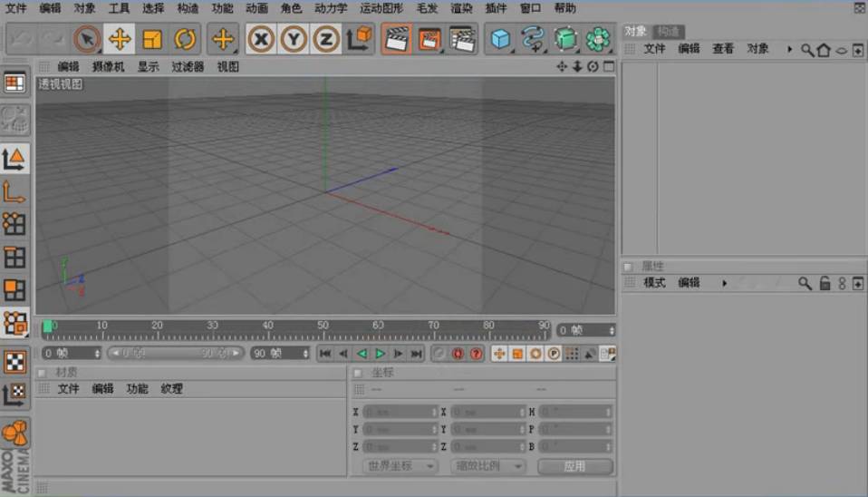This screenshot has height=497, width=868.
Task: Toggle the Z axis lock
Action: 326,39
